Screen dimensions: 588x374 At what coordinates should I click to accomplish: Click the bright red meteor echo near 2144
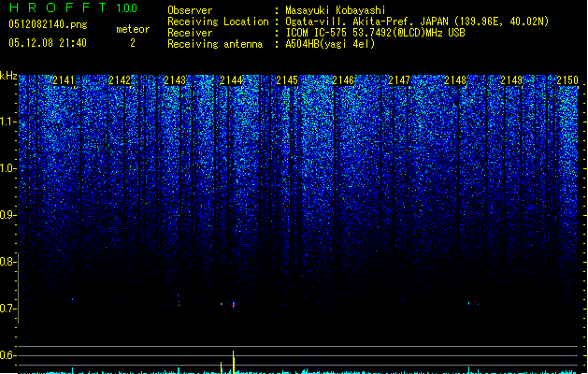tap(234, 305)
